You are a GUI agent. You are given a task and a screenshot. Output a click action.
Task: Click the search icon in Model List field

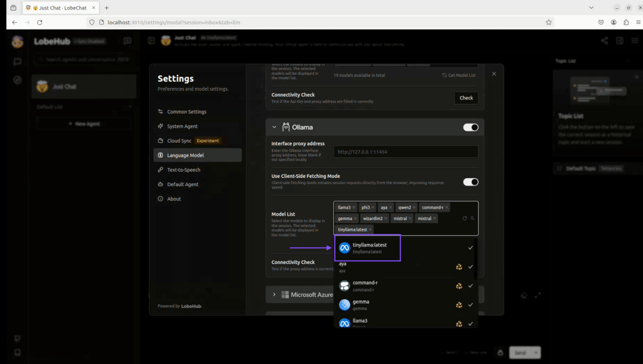(x=472, y=219)
